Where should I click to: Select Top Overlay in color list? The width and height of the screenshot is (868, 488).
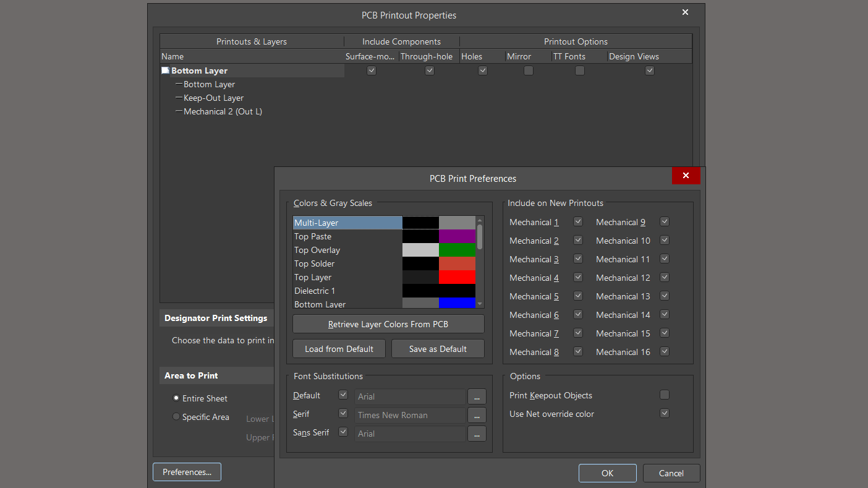[x=317, y=250]
